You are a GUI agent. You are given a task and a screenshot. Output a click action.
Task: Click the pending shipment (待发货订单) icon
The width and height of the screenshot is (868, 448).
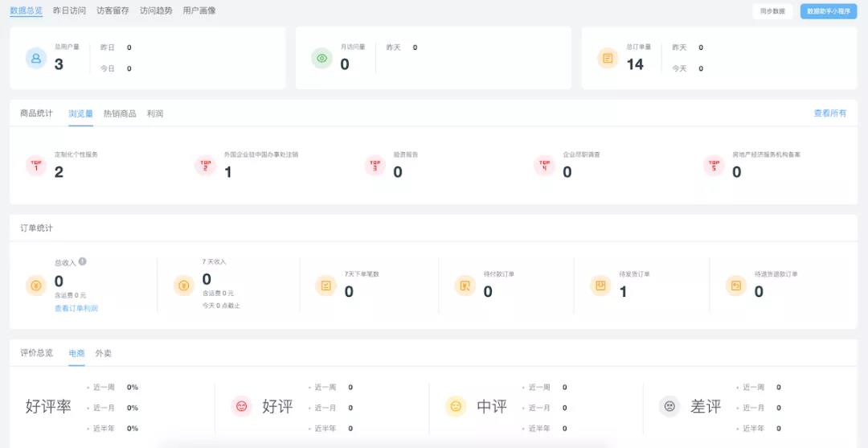600,286
